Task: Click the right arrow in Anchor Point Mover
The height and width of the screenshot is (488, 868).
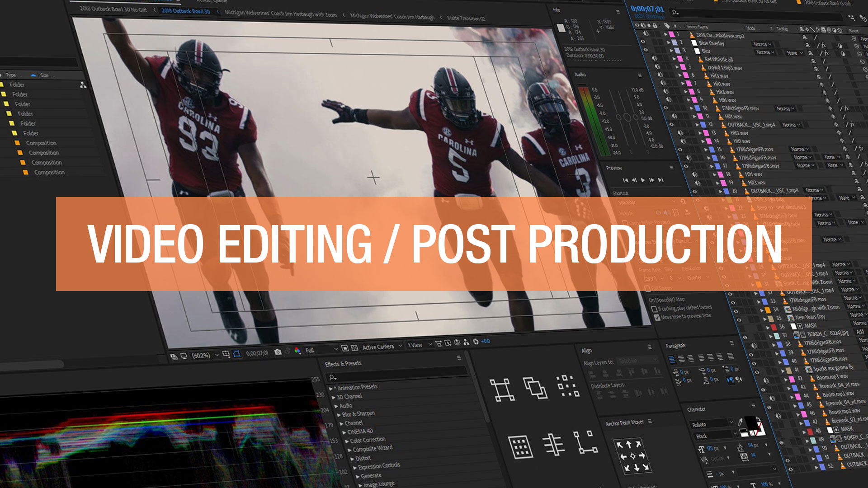Action: pos(642,455)
